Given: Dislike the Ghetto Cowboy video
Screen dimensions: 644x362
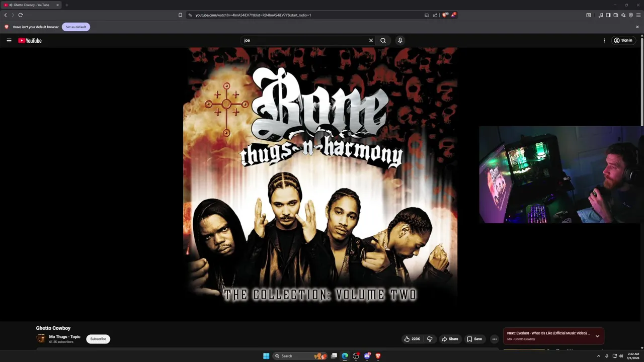Looking at the screenshot, I should (x=430, y=339).
